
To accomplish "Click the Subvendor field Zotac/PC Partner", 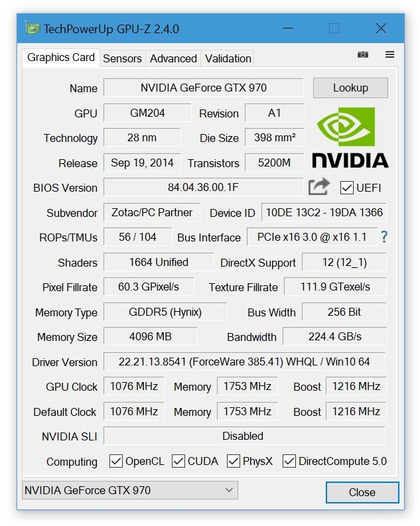I will [152, 212].
